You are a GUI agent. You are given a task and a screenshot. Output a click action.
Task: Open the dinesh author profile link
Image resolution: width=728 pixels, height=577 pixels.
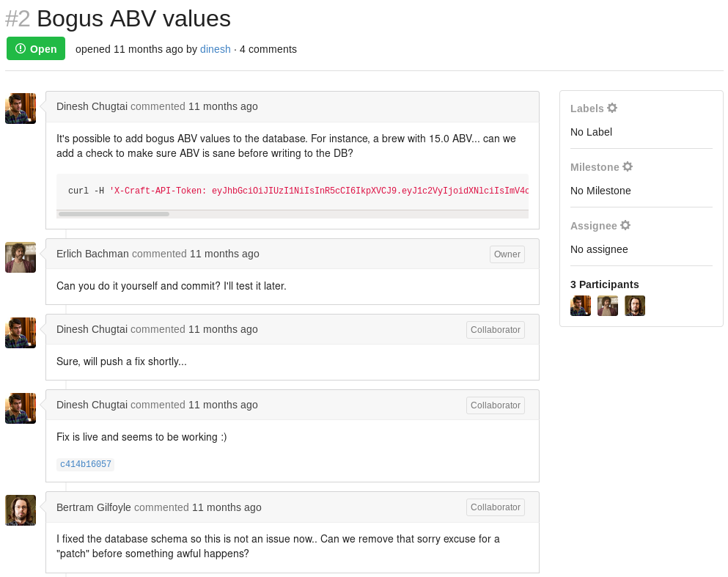215,49
